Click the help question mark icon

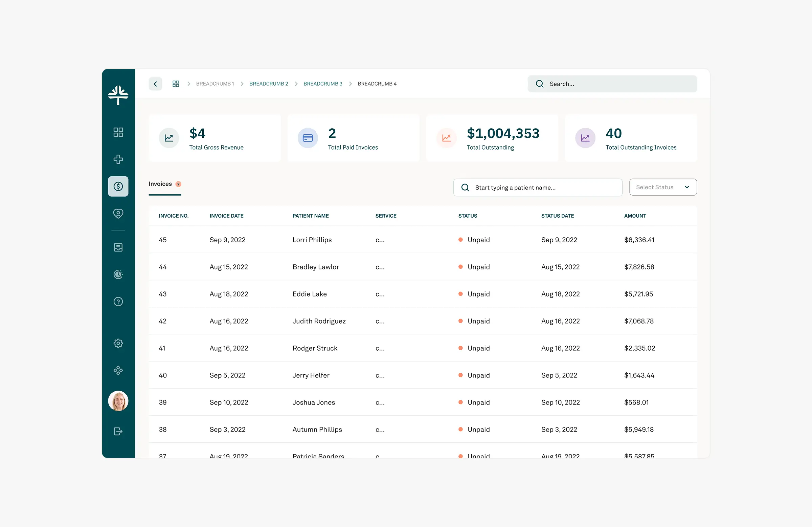point(118,302)
